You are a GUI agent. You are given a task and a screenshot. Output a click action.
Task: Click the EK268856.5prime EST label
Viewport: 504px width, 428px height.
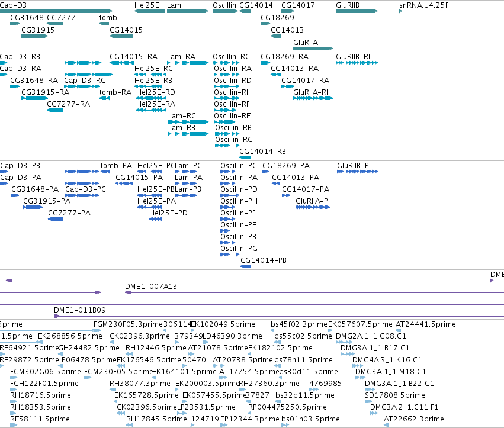point(70,336)
